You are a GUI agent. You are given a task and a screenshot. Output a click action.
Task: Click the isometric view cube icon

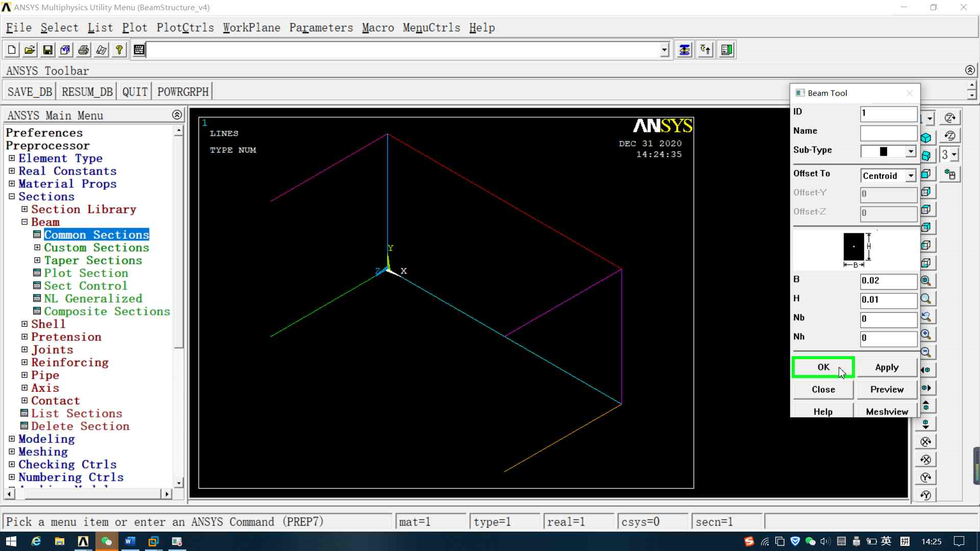point(926,138)
